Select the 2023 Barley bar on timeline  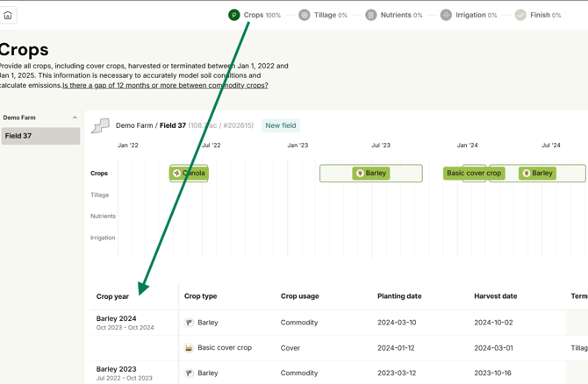coord(370,174)
